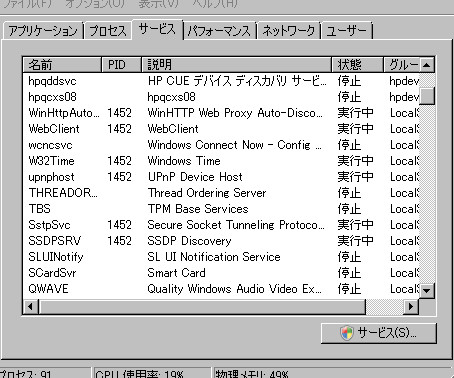Click the horizontal scrollbar left arrow
Screen dimensions: 454x378
pos(31,306)
